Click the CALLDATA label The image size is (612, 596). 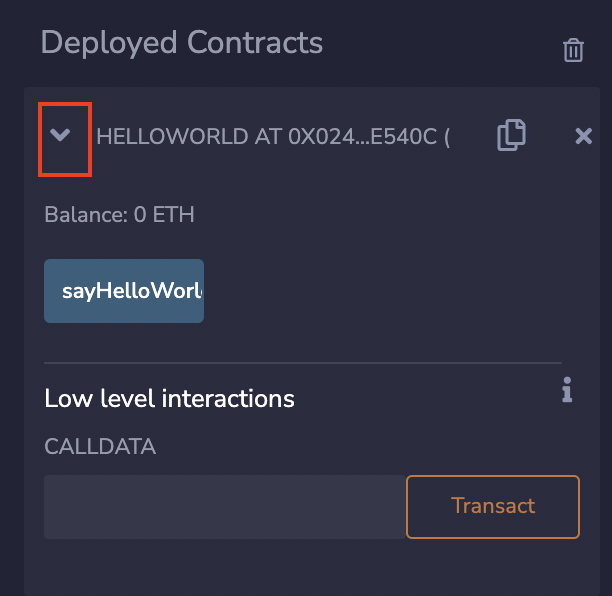click(x=100, y=447)
